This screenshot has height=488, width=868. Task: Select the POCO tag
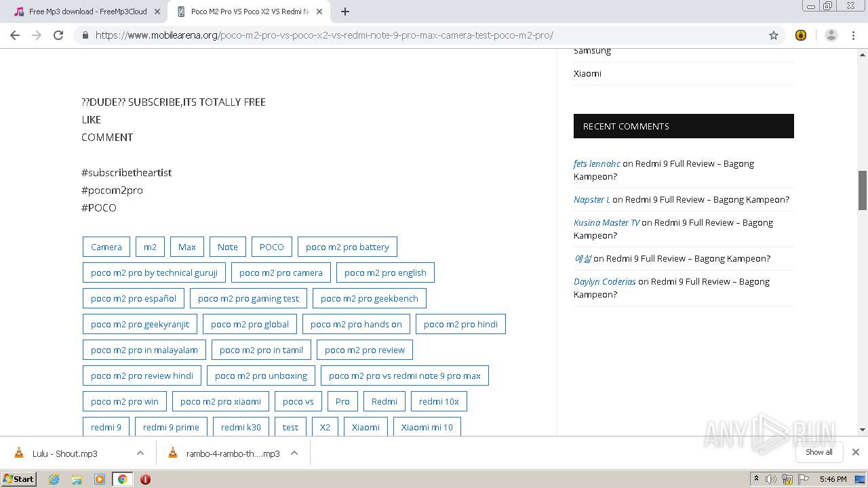[x=272, y=247]
